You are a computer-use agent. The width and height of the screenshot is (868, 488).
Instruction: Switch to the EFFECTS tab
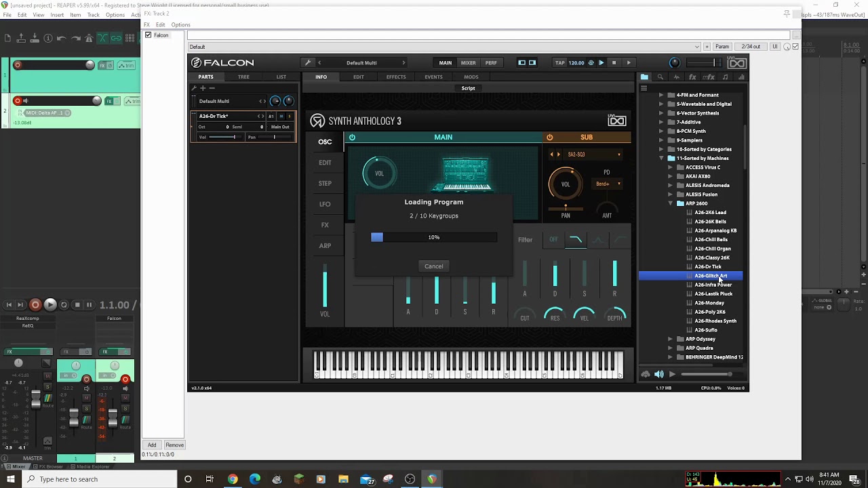[396, 77]
